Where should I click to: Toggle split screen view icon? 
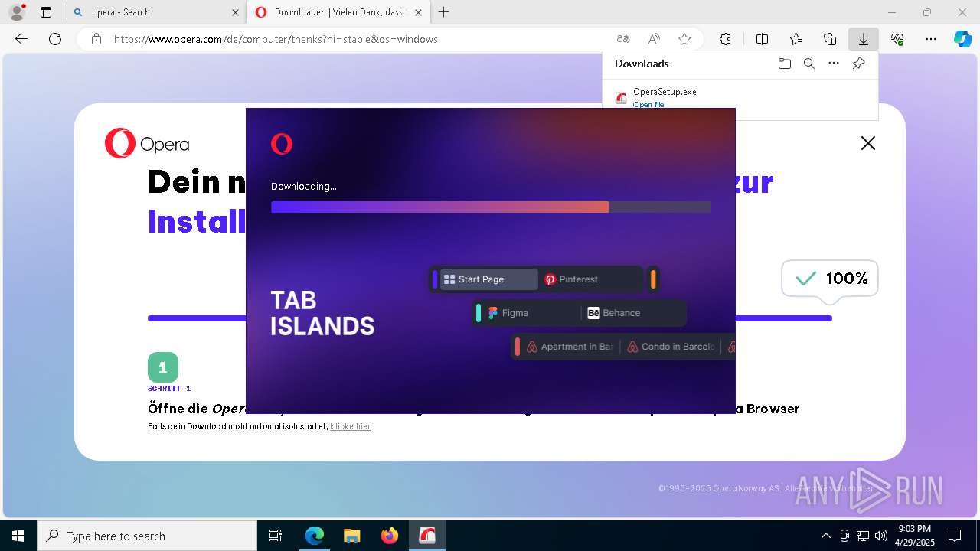pyautogui.click(x=762, y=39)
